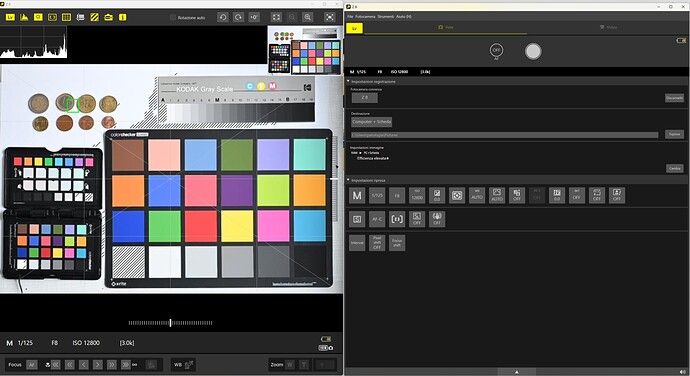The width and height of the screenshot is (690, 376).
Task: Rotate the image counterclockwise
Action: pos(223,17)
